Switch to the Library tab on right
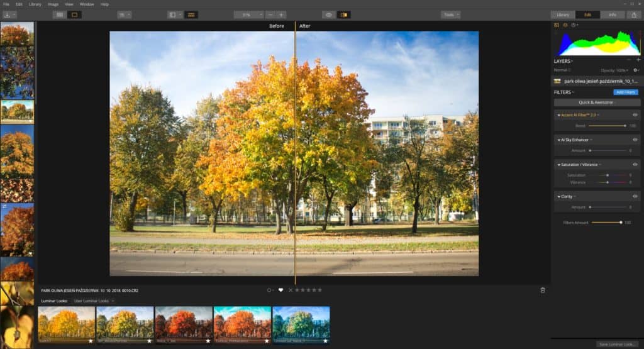 563,15
